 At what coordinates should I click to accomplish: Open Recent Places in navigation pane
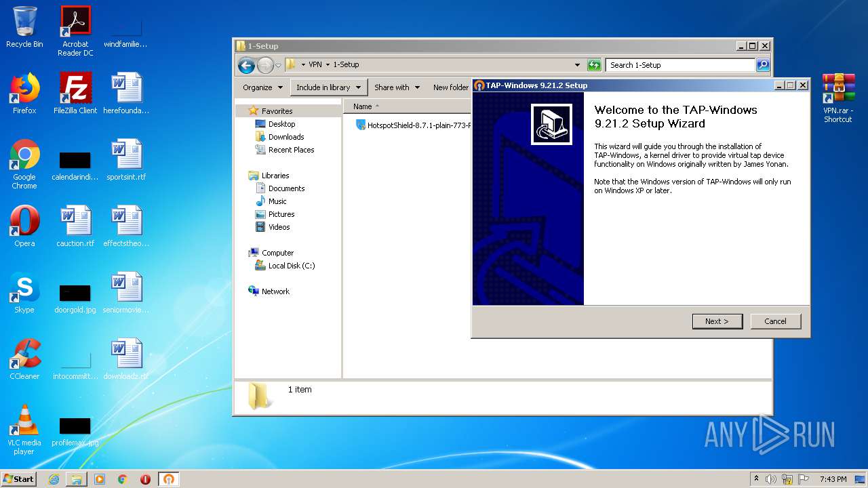[x=291, y=150]
